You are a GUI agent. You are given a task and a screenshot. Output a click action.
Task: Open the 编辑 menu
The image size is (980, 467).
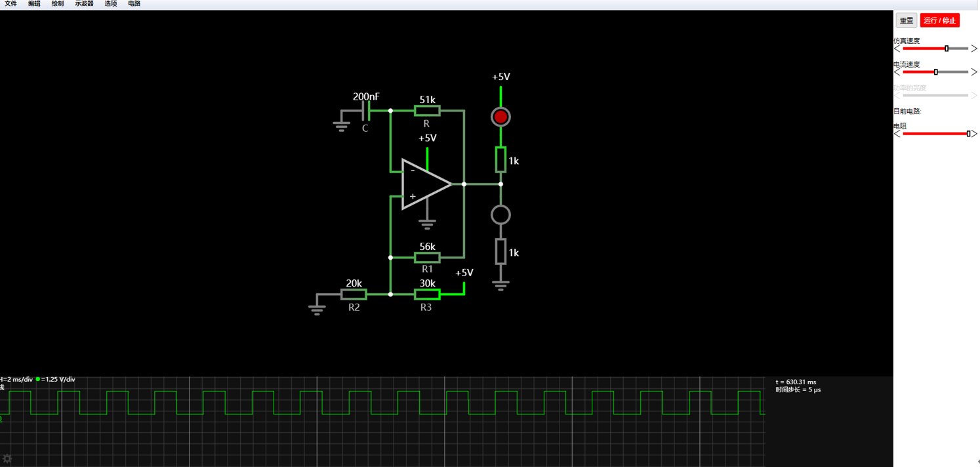tap(34, 4)
